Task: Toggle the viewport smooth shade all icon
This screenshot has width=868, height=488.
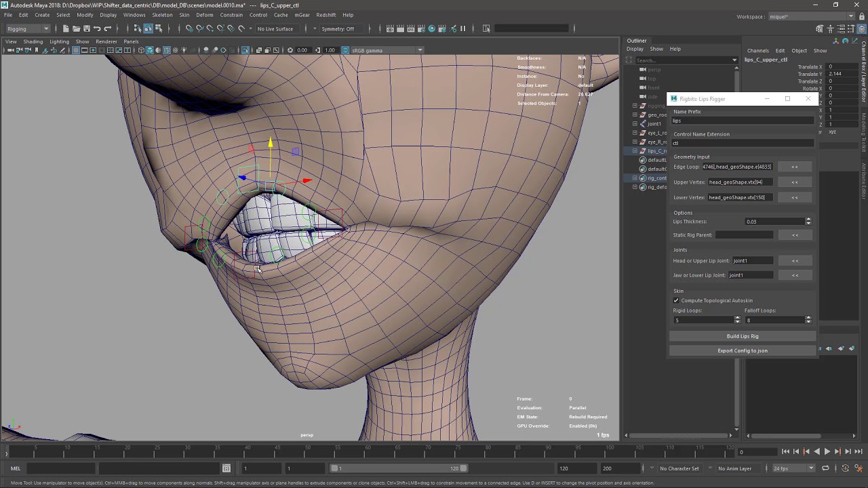Action: click(x=150, y=50)
